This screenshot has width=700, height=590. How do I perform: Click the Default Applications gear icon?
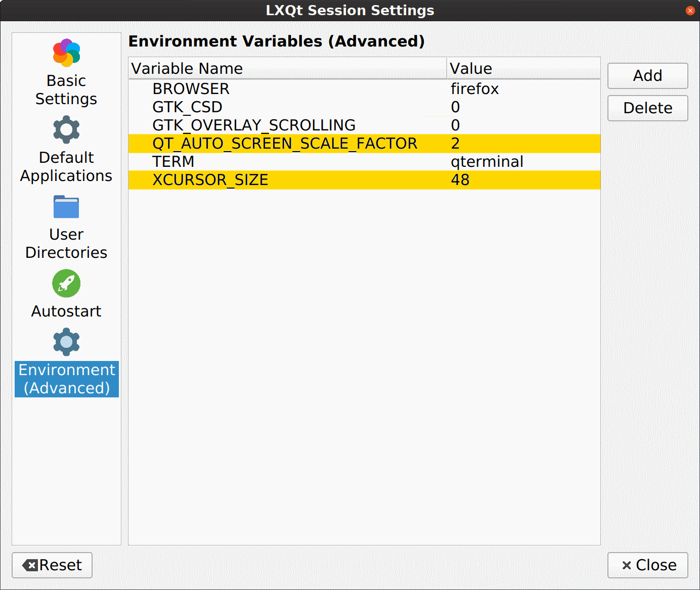[x=66, y=130]
